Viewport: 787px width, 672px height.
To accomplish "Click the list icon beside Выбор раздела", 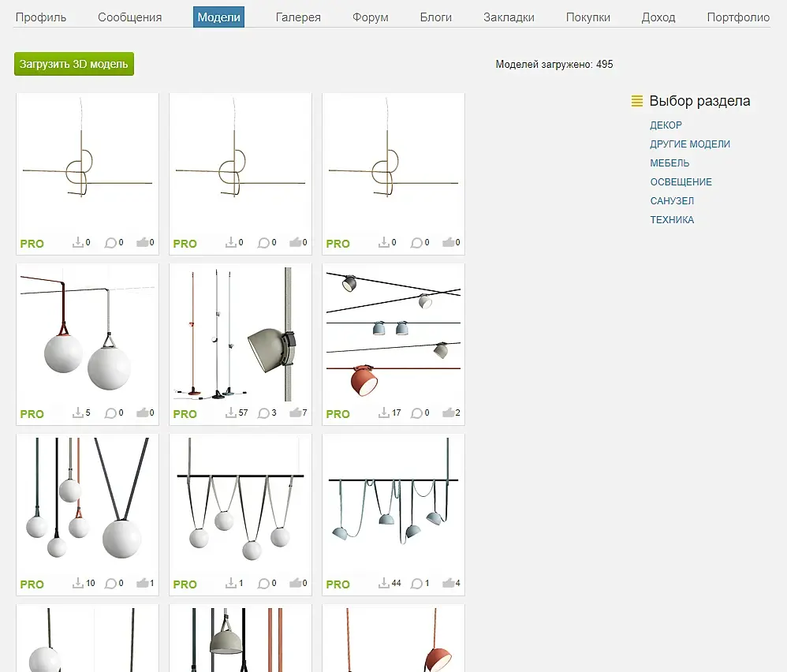I will 637,101.
